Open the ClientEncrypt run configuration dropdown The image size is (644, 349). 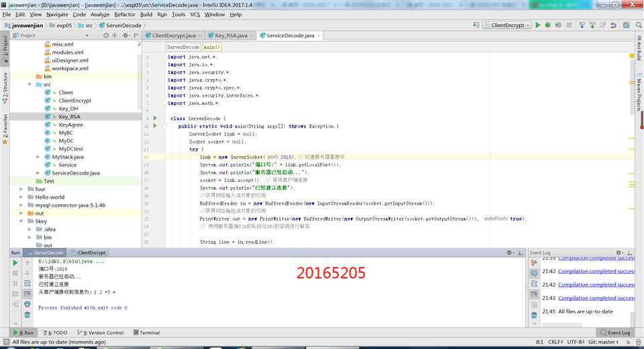(507, 25)
